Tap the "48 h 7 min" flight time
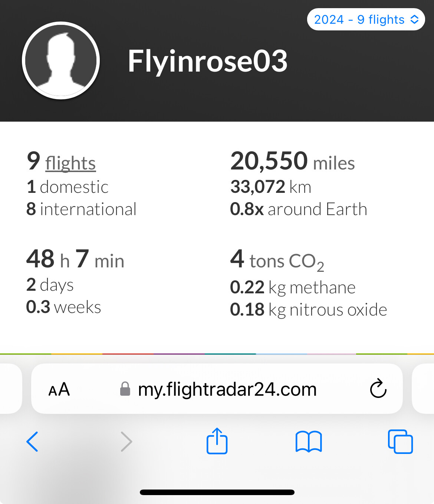The height and width of the screenshot is (504, 434). click(75, 259)
